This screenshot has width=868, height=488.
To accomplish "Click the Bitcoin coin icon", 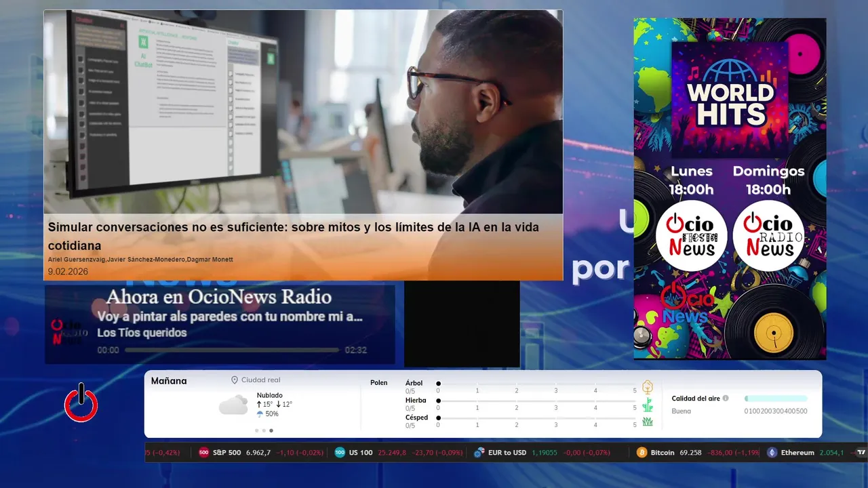I will 642,452.
